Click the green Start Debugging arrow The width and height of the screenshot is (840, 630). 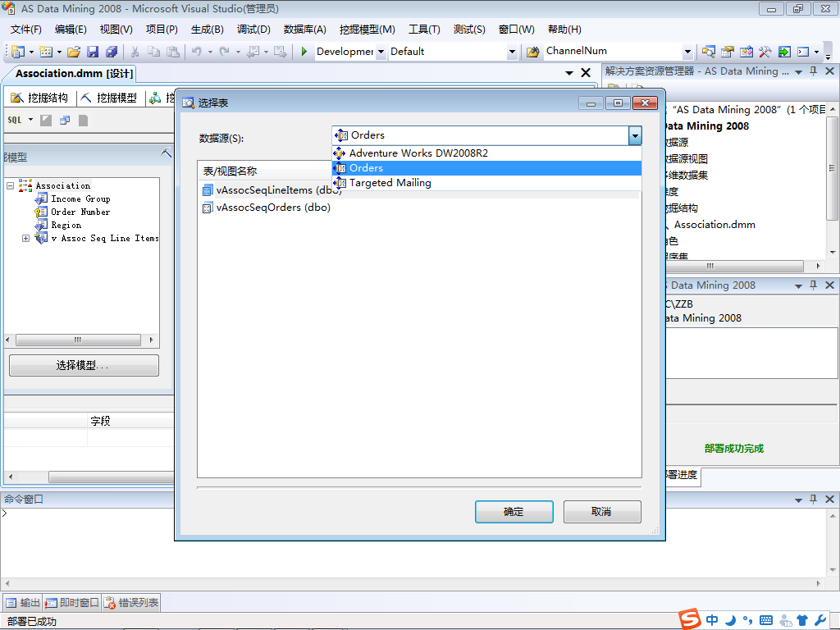pos(304,52)
